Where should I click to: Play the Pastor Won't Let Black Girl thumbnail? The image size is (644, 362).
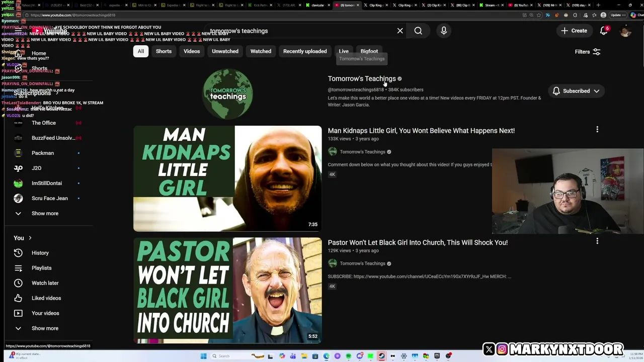pos(227,291)
